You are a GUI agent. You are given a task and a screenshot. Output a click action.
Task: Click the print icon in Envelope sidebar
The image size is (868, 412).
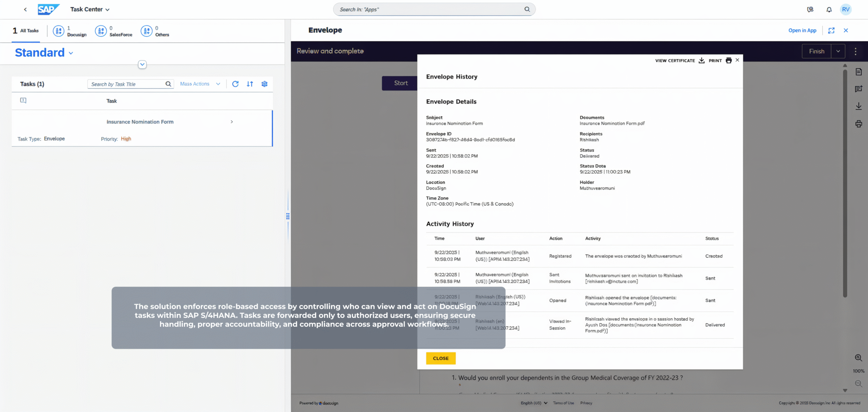click(859, 124)
